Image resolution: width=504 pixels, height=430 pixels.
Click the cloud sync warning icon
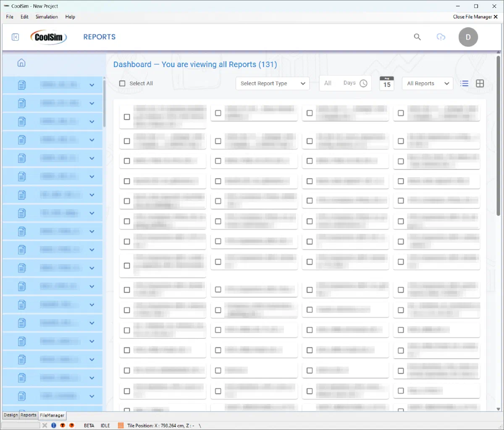click(441, 37)
